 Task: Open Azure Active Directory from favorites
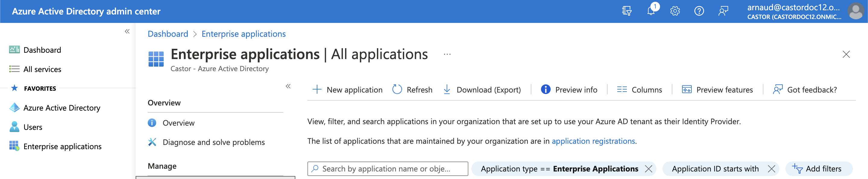pyautogui.click(x=62, y=108)
